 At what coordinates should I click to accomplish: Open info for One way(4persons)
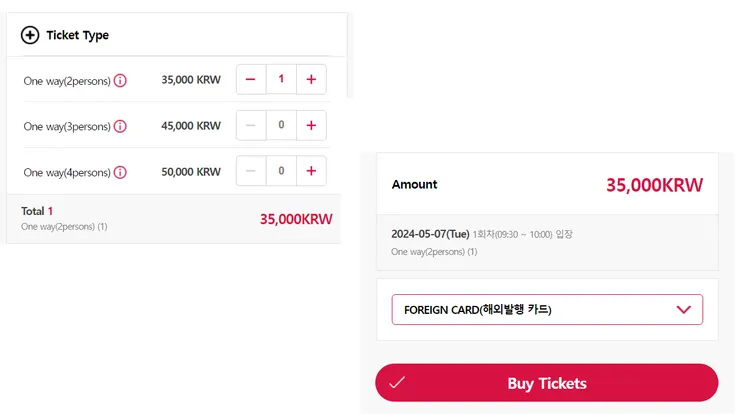(x=120, y=172)
